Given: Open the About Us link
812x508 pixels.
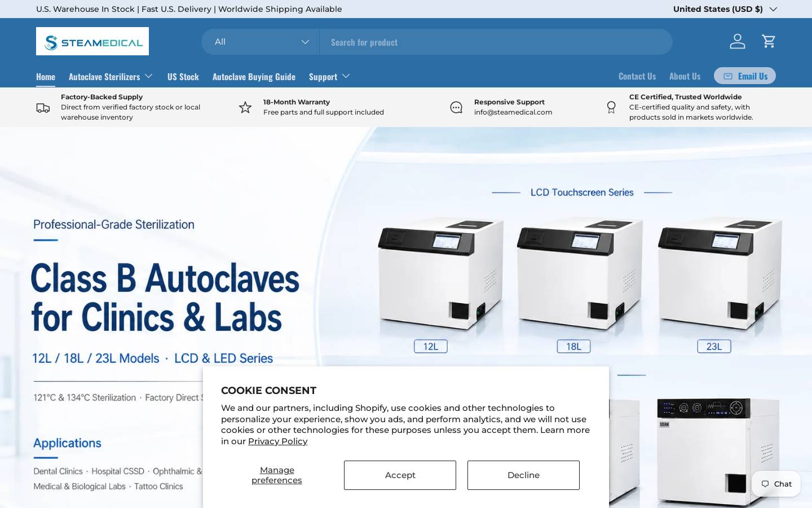Looking at the screenshot, I should point(685,76).
